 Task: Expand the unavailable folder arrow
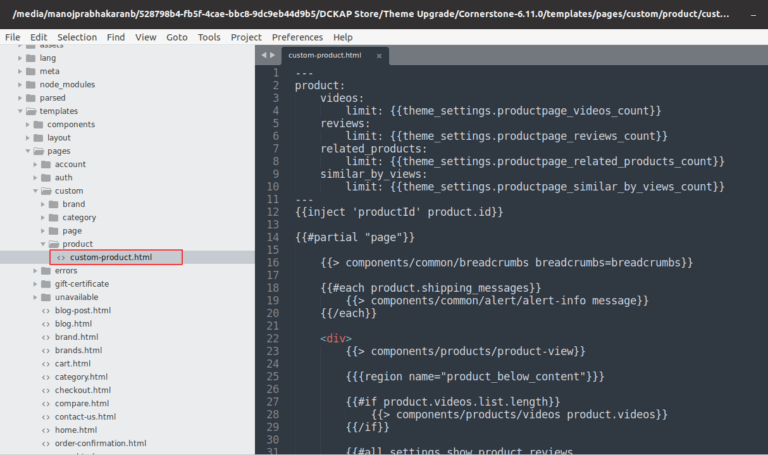(35, 297)
